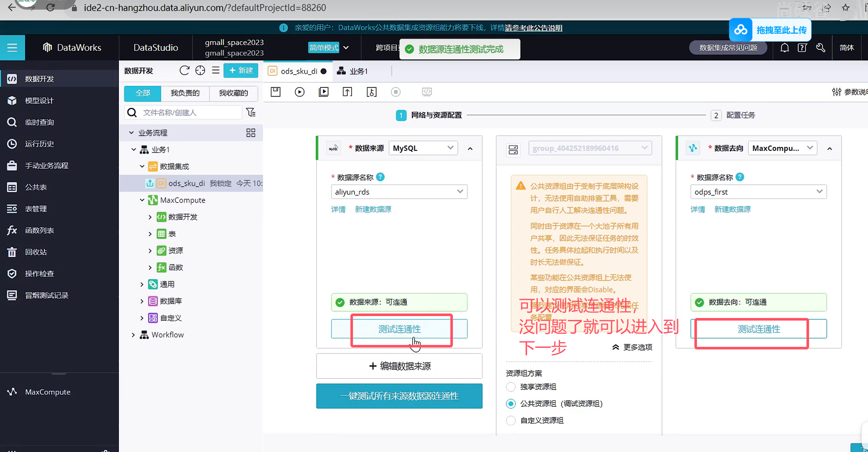Expand the Workflow tree node
The height and width of the screenshot is (452, 868).
133,335
